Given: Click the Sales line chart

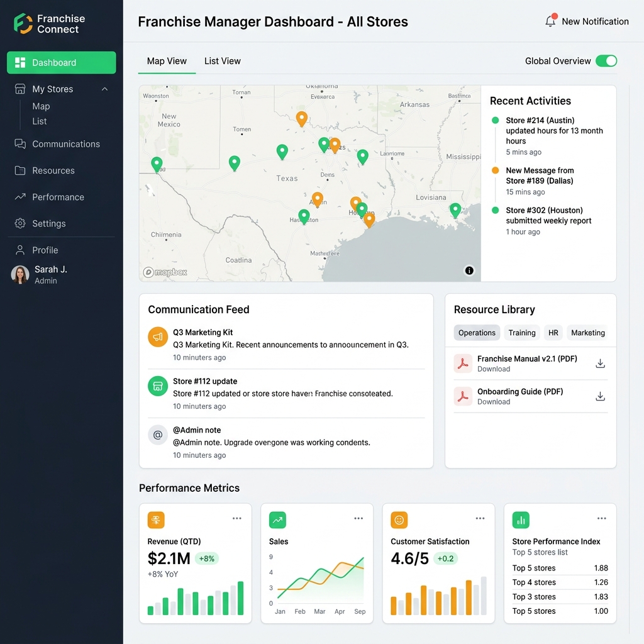Looking at the screenshot, I should click(x=317, y=583).
